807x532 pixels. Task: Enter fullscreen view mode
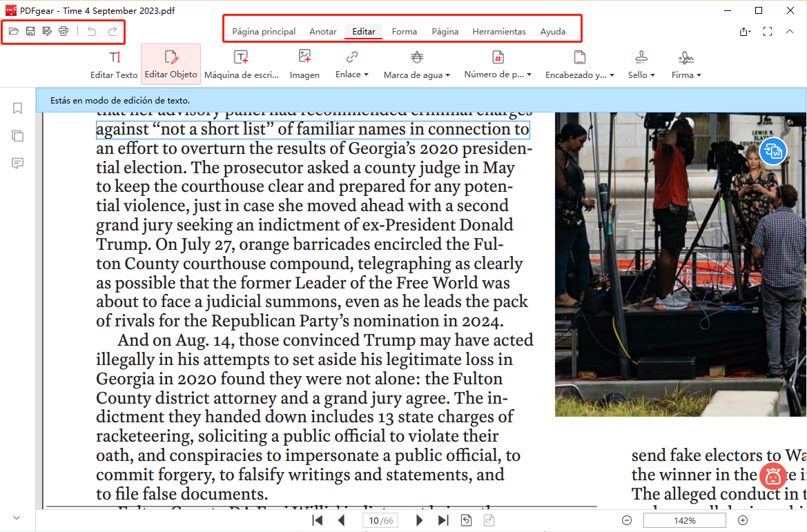pyautogui.click(x=768, y=31)
